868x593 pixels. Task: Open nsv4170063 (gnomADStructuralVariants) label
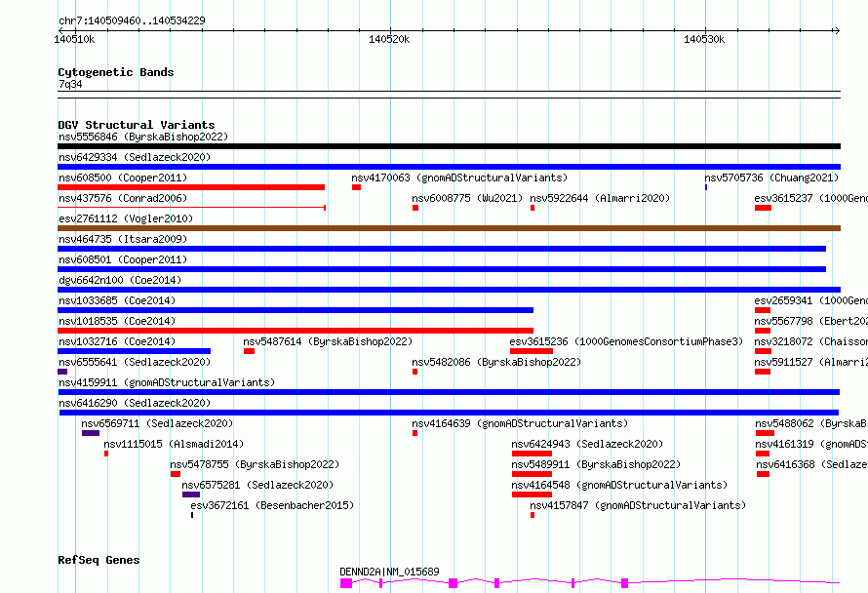coord(459,178)
